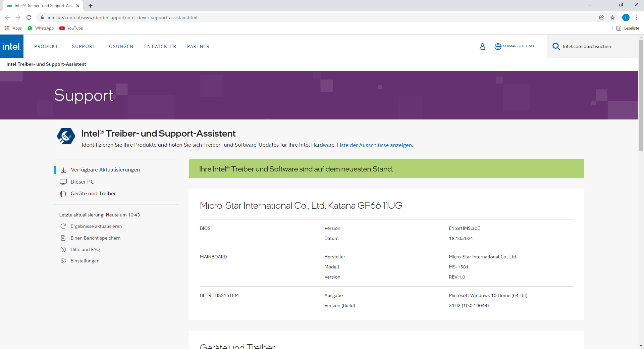The image size is (644, 349).
Task: Click the globe language icon
Action: pos(498,46)
